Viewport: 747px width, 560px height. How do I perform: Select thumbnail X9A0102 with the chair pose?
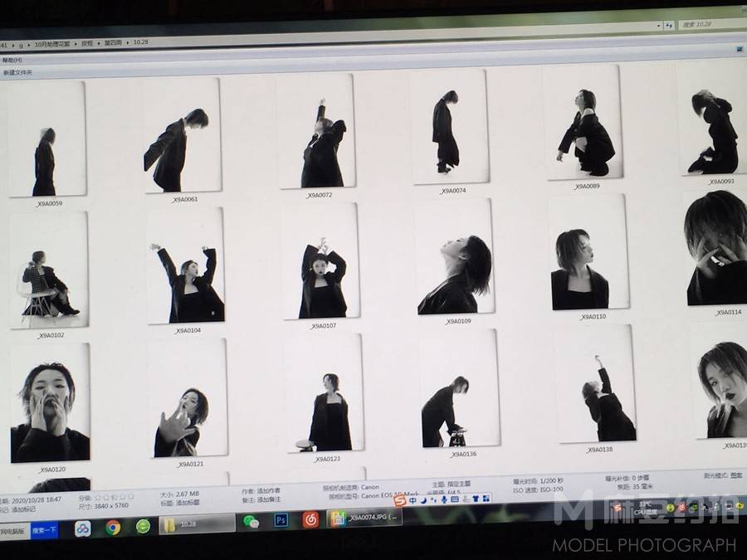pyautogui.click(x=50, y=270)
